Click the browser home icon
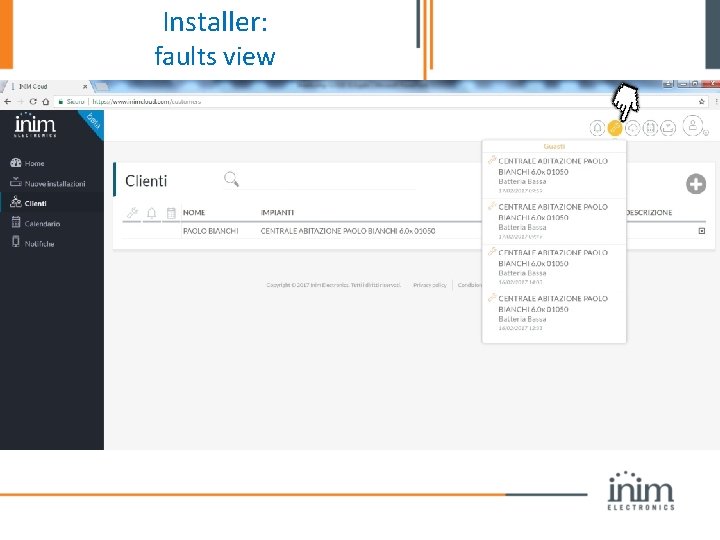Viewport: 720px width, 540px height. [45, 101]
